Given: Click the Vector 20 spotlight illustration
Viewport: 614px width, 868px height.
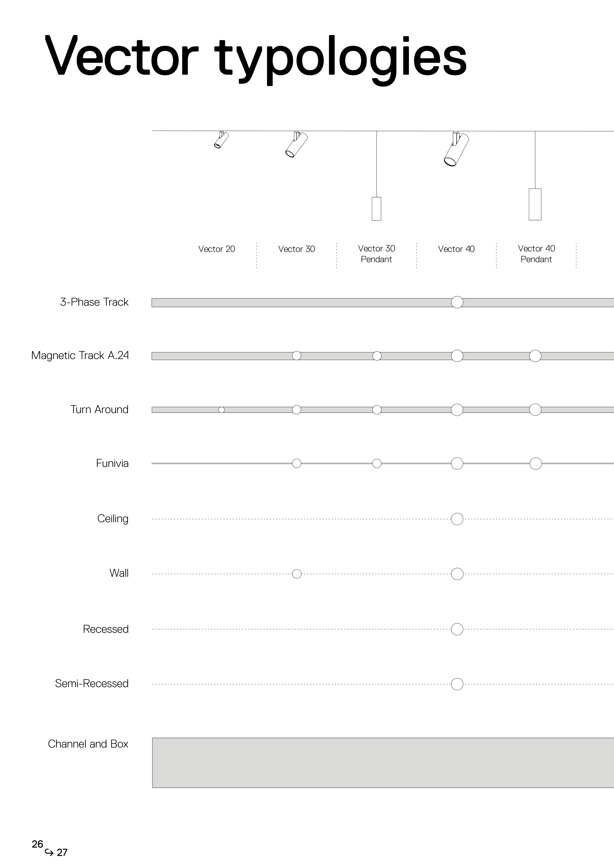Looking at the screenshot, I should click(x=221, y=140).
